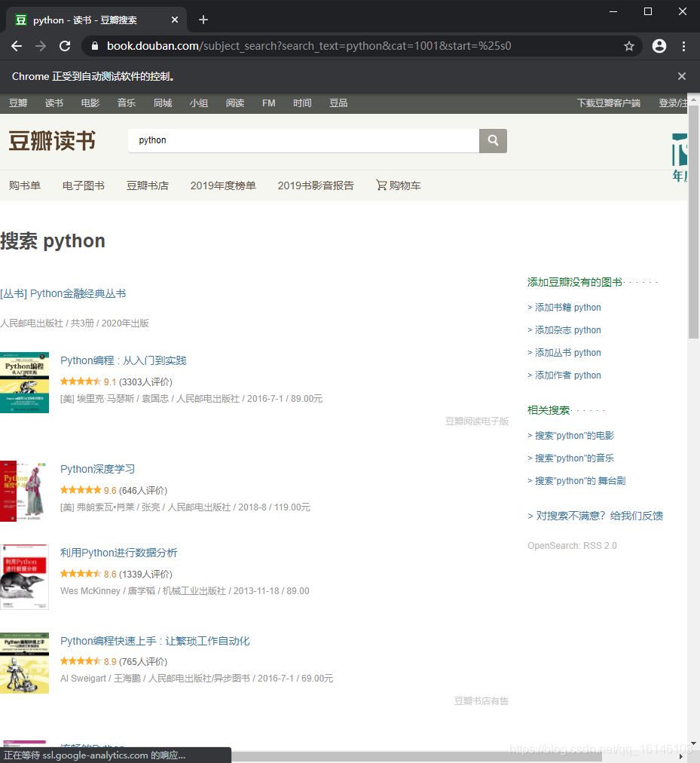Open book 利用Python进行数据分析 title
This screenshot has width=700, height=763.
tap(119, 553)
